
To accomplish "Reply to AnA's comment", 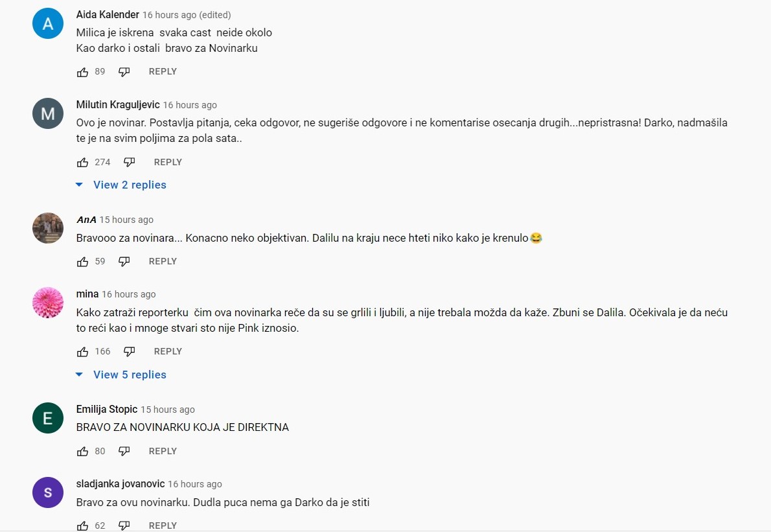I will pos(163,262).
